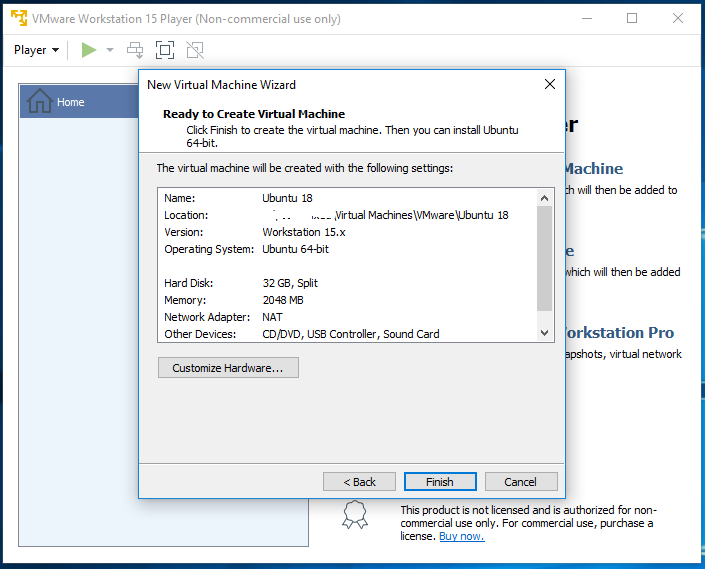The width and height of the screenshot is (705, 569).
Task: Close the New Virtual Machine Wizard dialog
Action: coord(549,84)
